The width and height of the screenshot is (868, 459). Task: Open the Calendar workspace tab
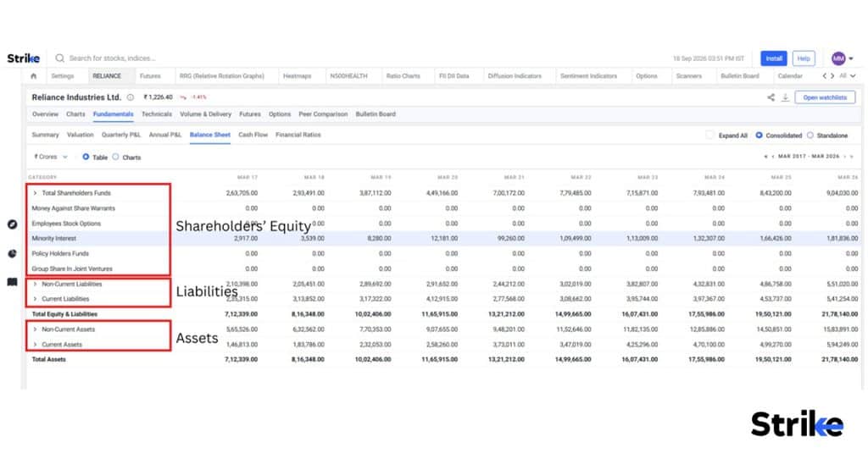pos(790,75)
